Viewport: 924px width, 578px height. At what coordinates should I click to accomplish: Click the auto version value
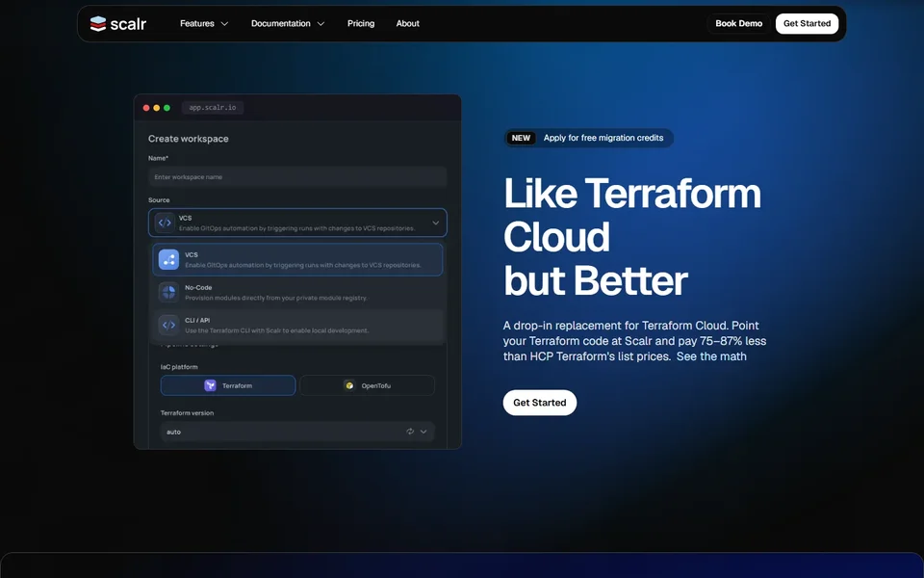[173, 433]
